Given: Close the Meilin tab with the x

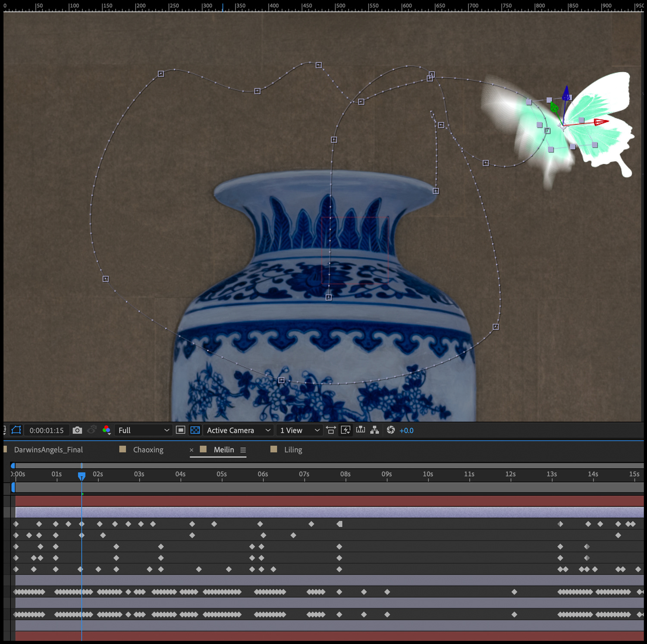Looking at the screenshot, I should point(192,450).
